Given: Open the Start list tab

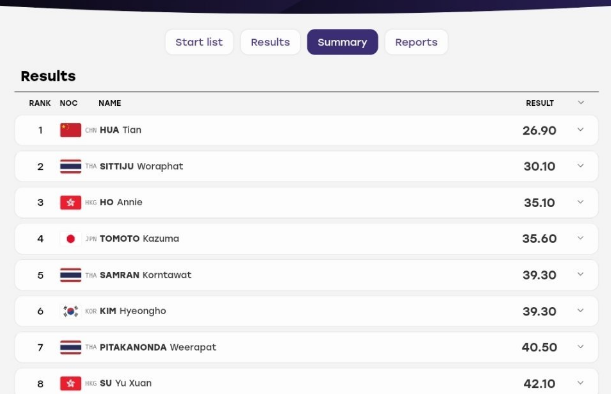Looking at the screenshot, I should 199,42.
